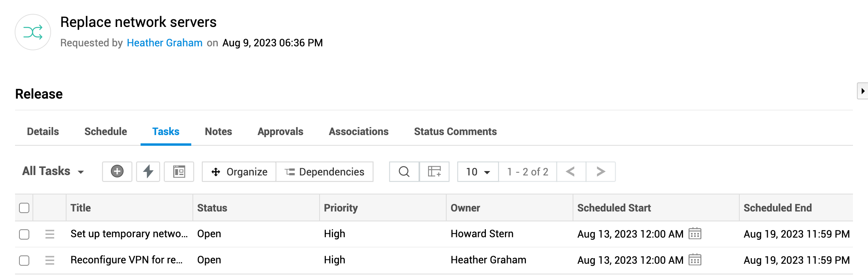The image size is (868, 278).
Task: Open the 10 per page dropdown
Action: [x=478, y=171]
